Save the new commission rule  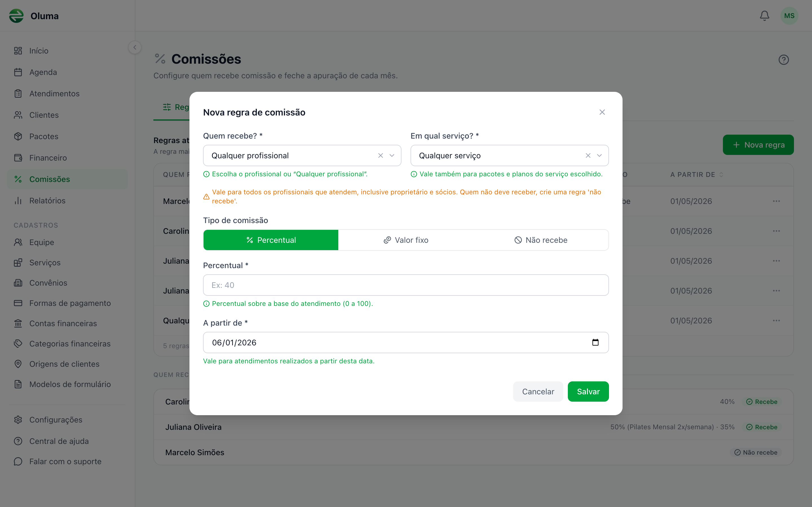tap(588, 391)
